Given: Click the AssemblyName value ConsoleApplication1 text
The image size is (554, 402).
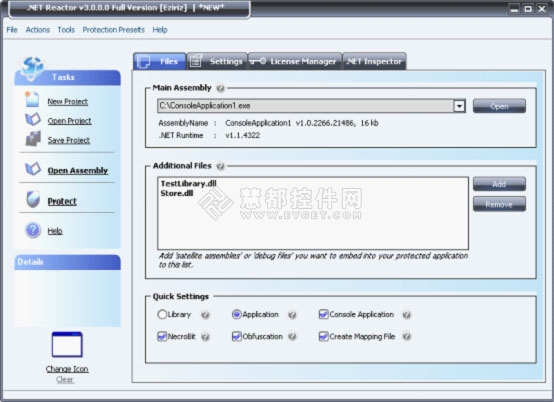Looking at the screenshot, I should 258,123.
